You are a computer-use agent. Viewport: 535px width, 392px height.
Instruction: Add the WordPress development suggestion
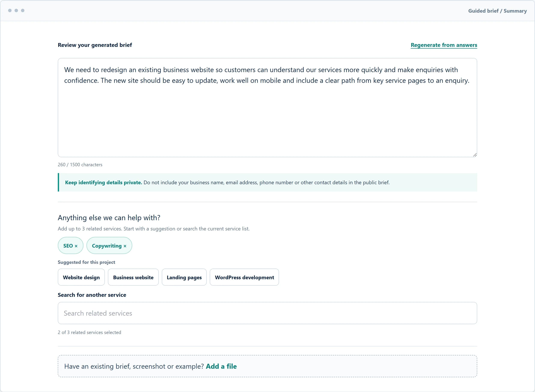coord(244,277)
